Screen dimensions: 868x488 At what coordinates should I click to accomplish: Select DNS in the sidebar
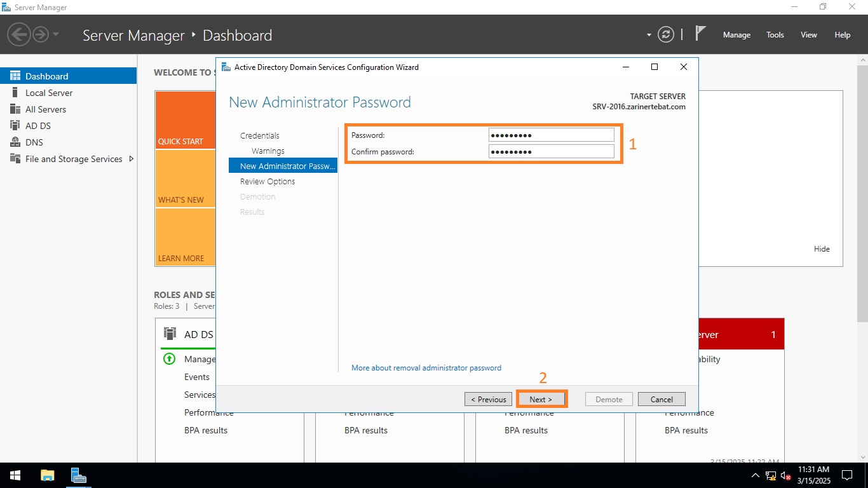coord(68,142)
